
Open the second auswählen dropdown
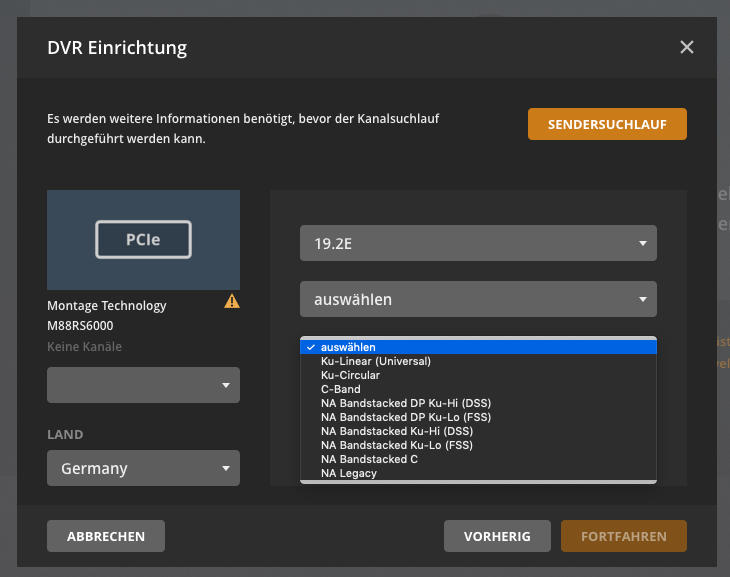pos(478,299)
